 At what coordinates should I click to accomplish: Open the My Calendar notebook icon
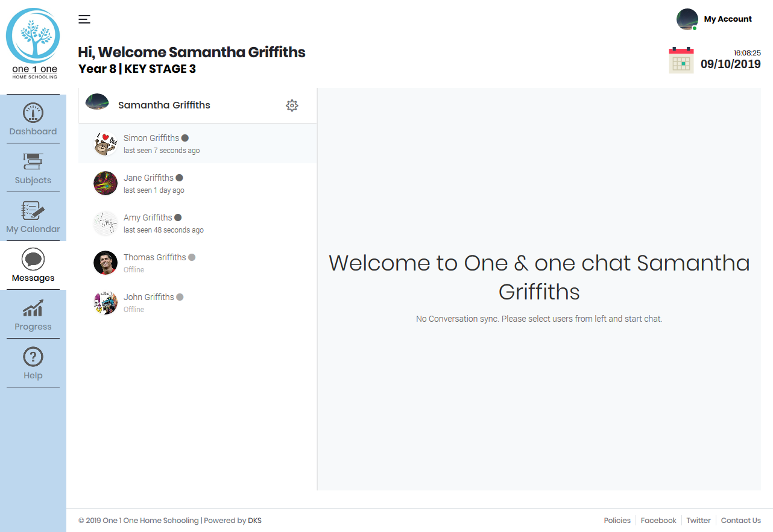(x=33, y=210)
